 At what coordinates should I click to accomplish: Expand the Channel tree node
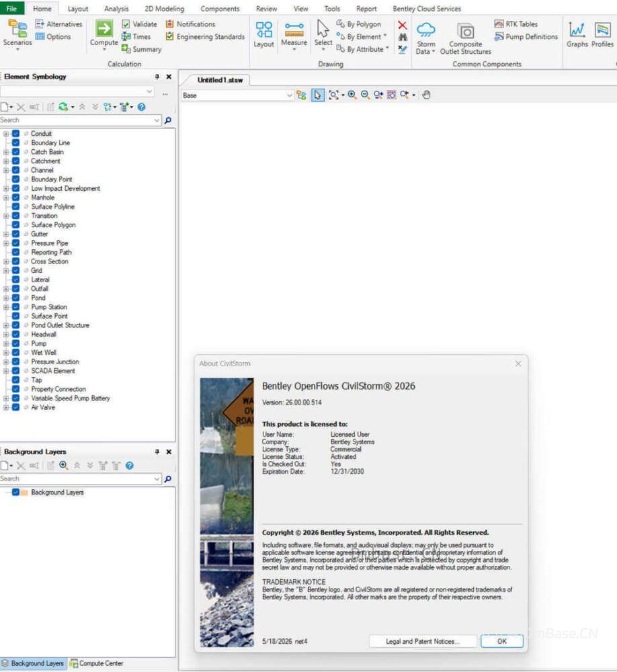click(6, 170)
